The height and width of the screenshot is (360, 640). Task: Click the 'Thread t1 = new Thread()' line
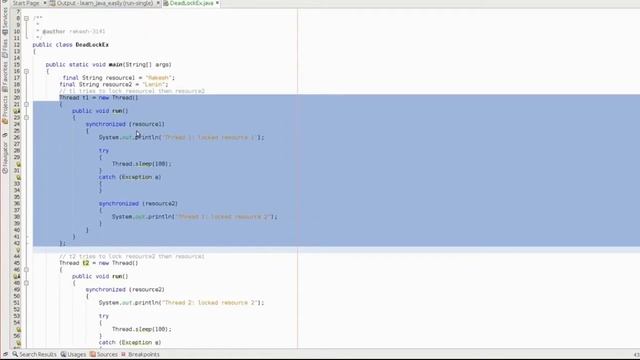point(99,98)
